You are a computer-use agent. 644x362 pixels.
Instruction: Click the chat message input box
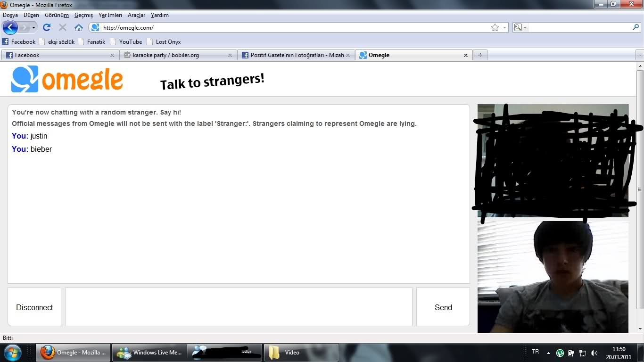(x=239, y=307)
